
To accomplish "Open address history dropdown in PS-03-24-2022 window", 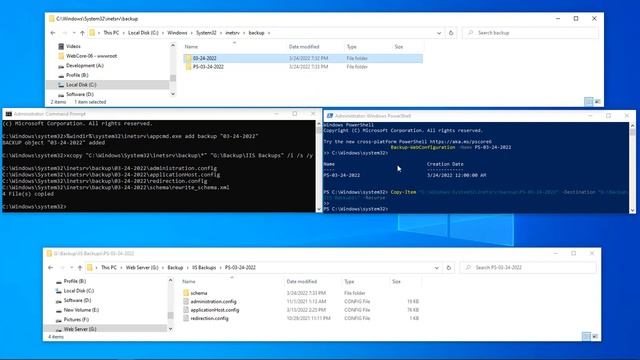I will 437,268.
